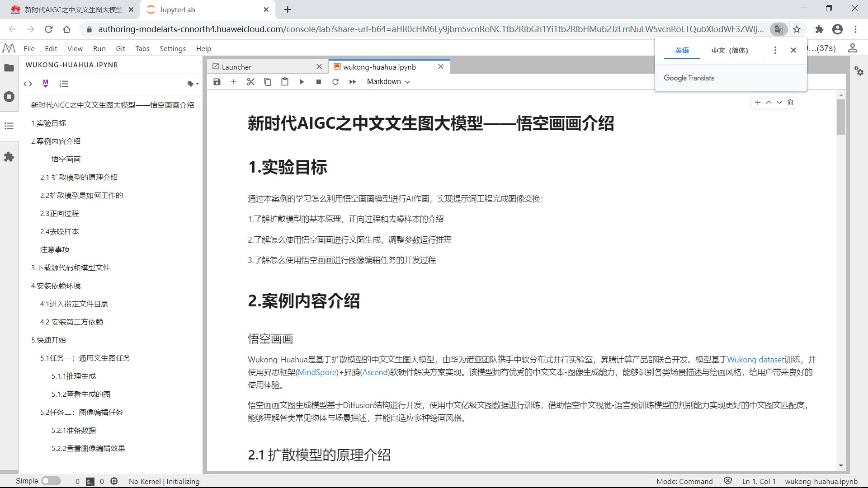Open the Markdown cell type dropdown
Screen dimensions: 868x488
click(x=388, y=82)
